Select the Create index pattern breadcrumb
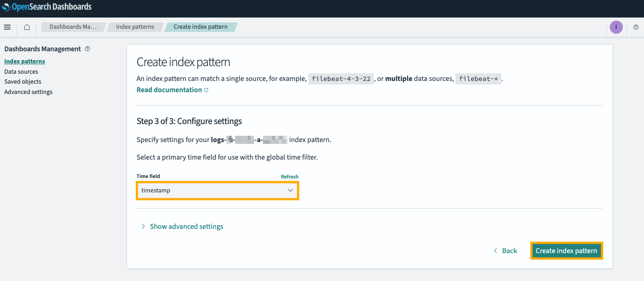 tap(200, 27)
